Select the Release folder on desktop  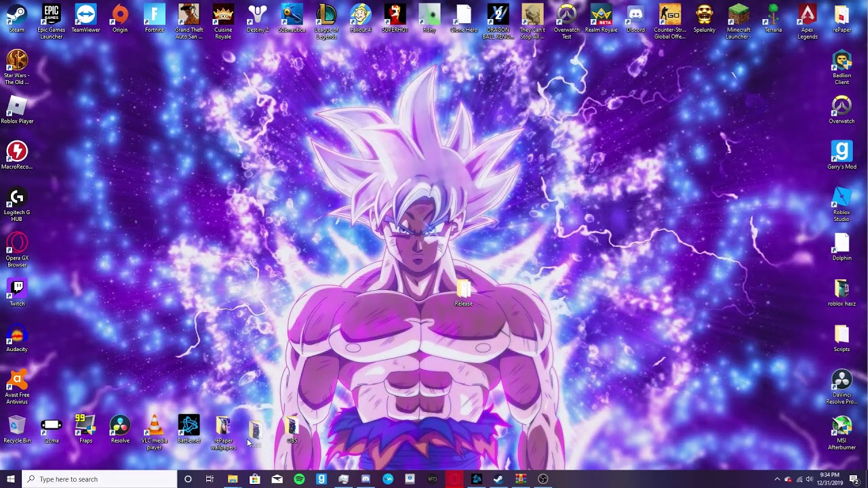point(464,292)
